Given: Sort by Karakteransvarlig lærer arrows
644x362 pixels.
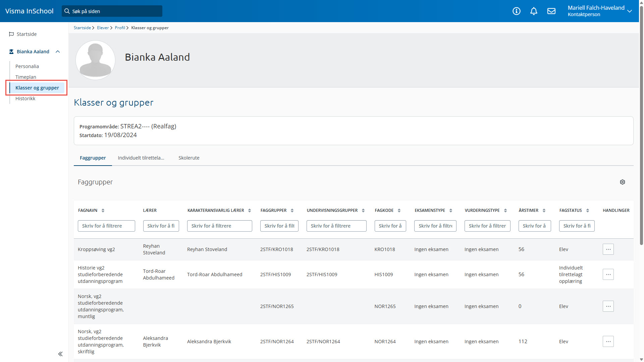Looking at the screenshot, I should (250, 210).
